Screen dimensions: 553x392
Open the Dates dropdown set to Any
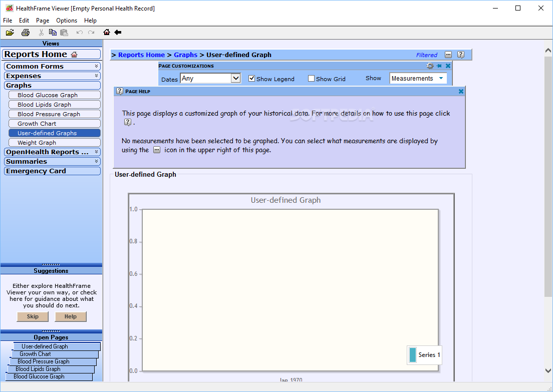(210, 78)
